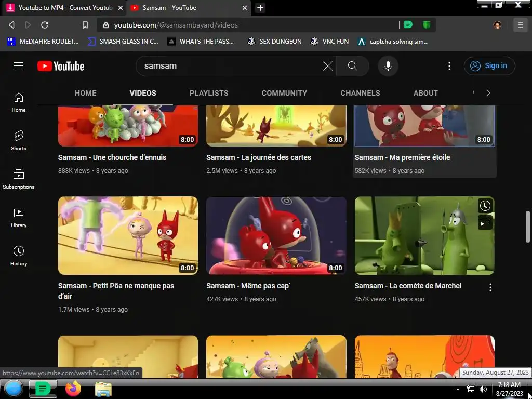The image size is (532, 399).
Task: Open the COMMUNITY channel tab
Action: tap(284, 93)
